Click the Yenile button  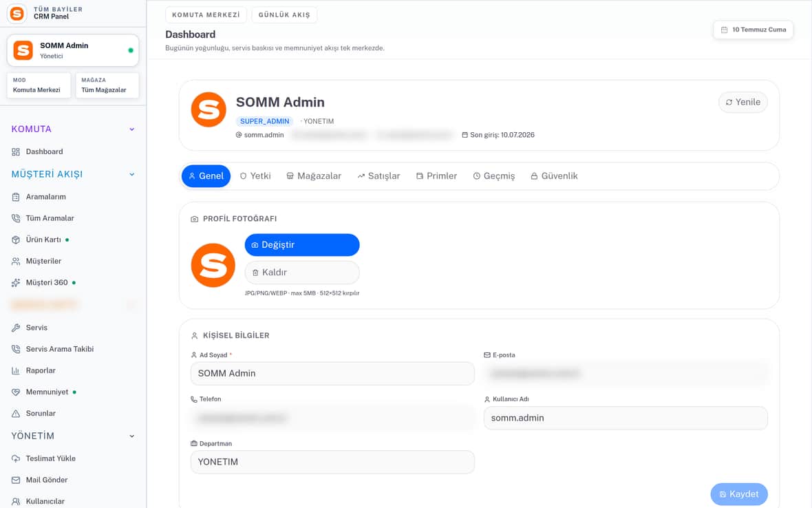pos(742,103)
